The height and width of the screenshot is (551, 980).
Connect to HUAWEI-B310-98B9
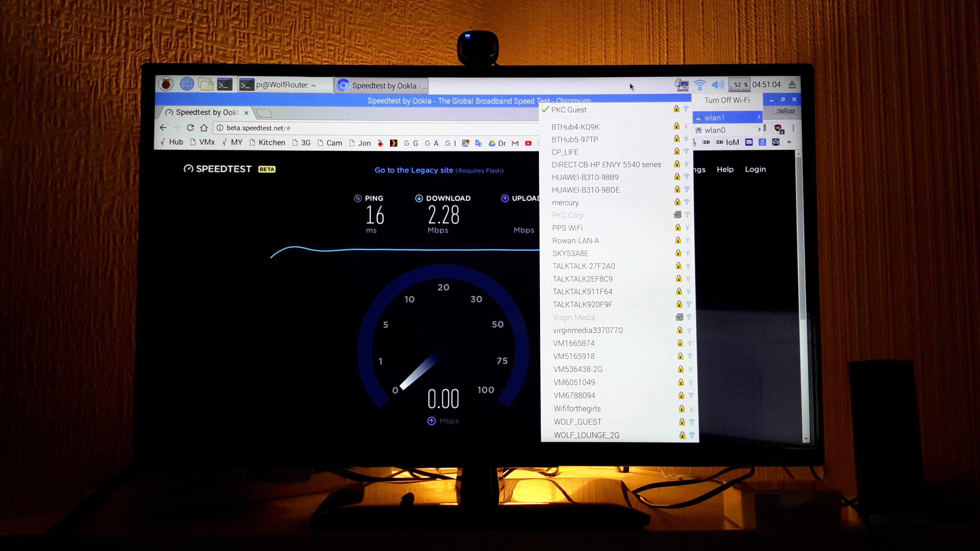tap(617, 177)
